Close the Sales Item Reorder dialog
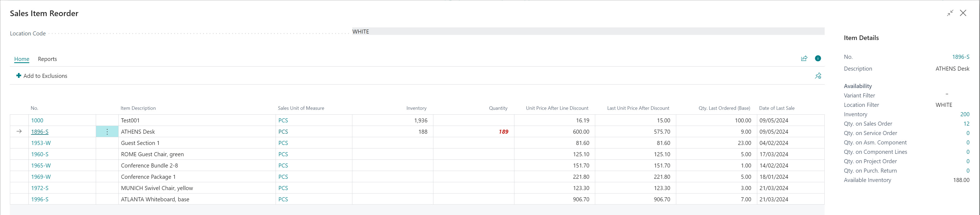Screen dimensions: 980x215 pos(963,13)
